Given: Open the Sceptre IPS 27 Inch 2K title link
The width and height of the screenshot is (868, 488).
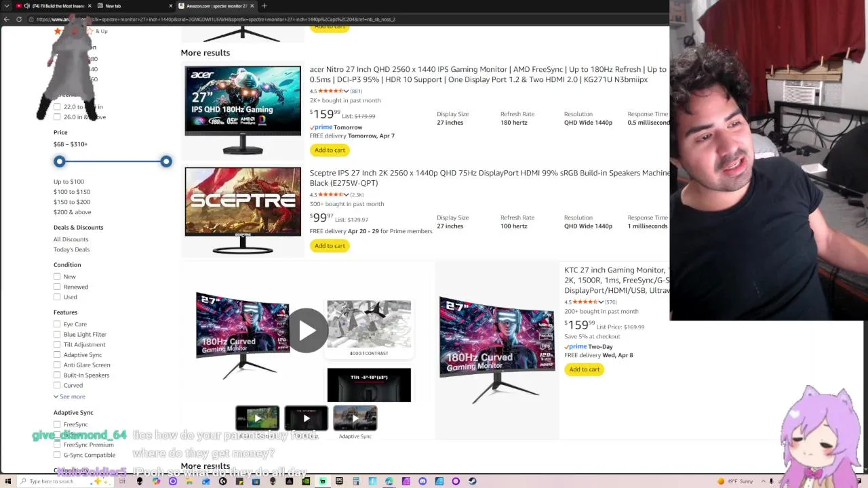Looking at the screenshot, I should (489, 178).
